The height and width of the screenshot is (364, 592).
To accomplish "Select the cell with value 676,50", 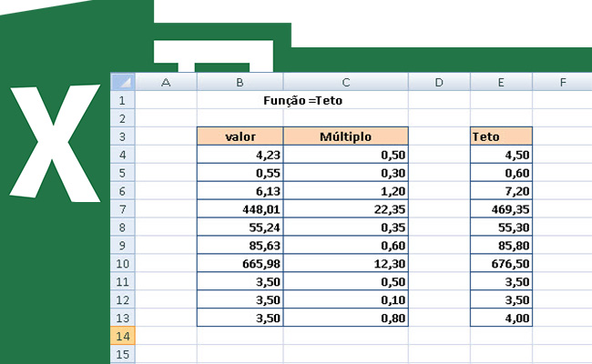I will [502, 263].
